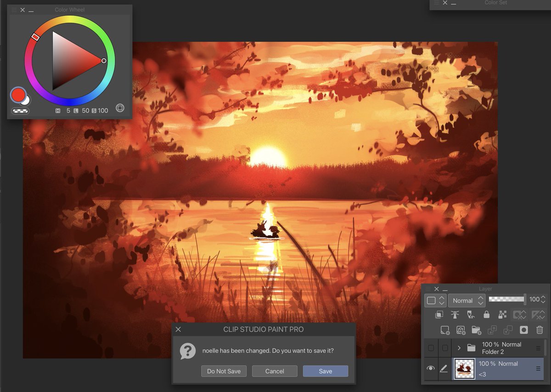The width and height of the screenshot is (551, 392).
Task: Close the Layer palette
Action: point(437,289)
